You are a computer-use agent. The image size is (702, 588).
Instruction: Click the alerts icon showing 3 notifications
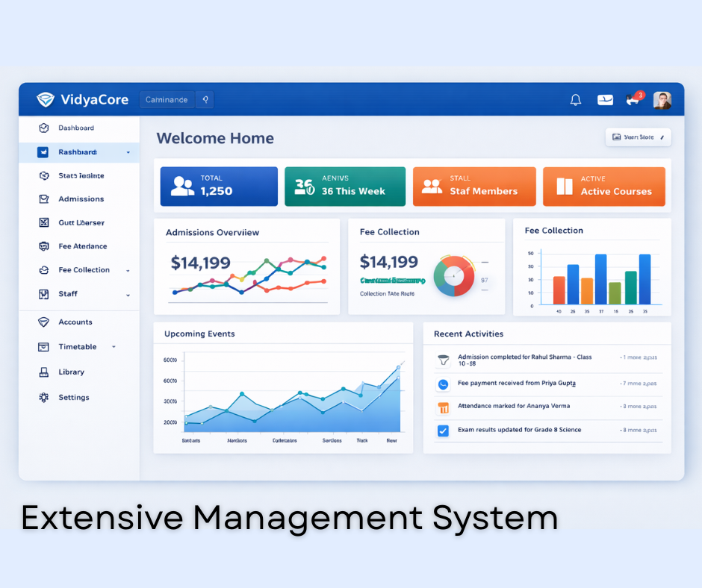633,99
